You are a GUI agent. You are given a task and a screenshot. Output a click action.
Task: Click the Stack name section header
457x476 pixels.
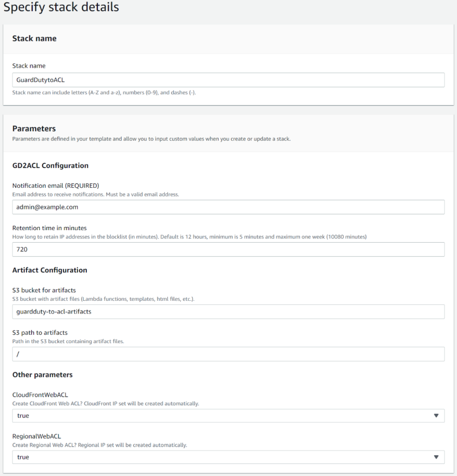pos(34,38)
